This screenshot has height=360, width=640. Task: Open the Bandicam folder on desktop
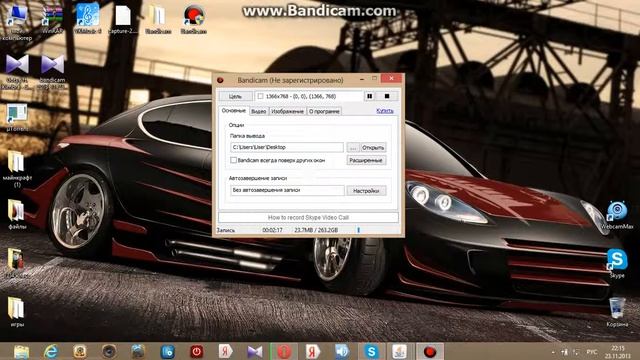click(158, 18)
